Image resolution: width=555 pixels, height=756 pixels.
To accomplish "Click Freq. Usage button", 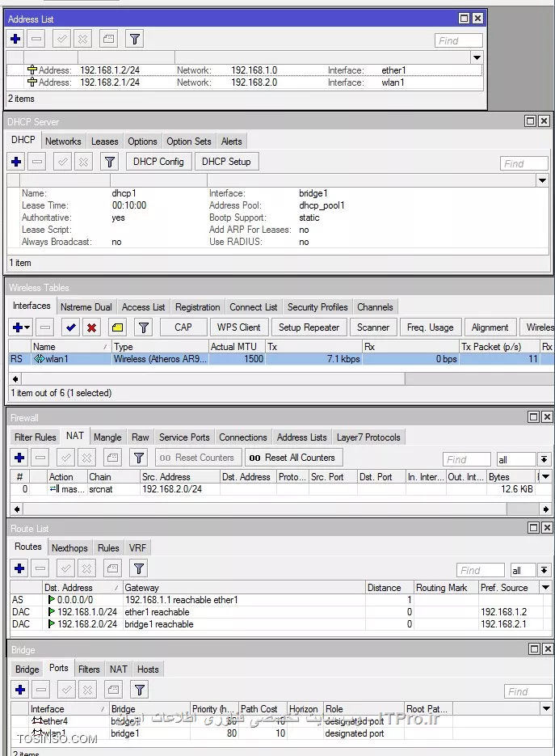I will [431, 327].
